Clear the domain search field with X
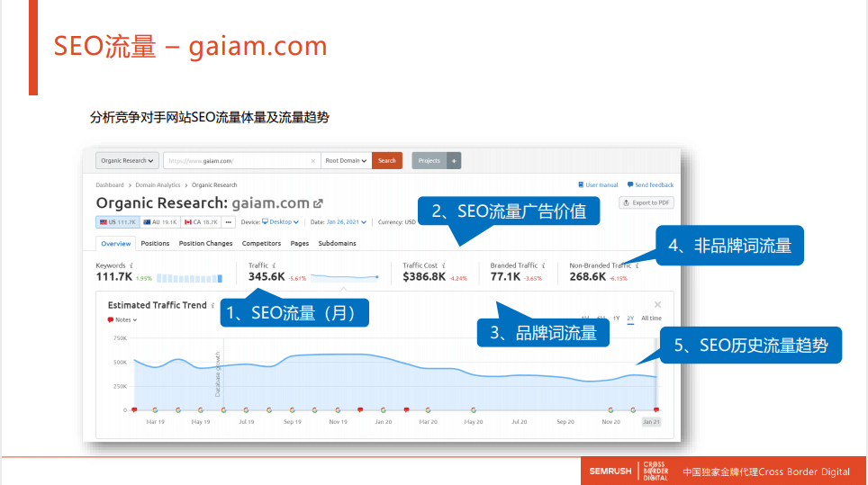 313,161
